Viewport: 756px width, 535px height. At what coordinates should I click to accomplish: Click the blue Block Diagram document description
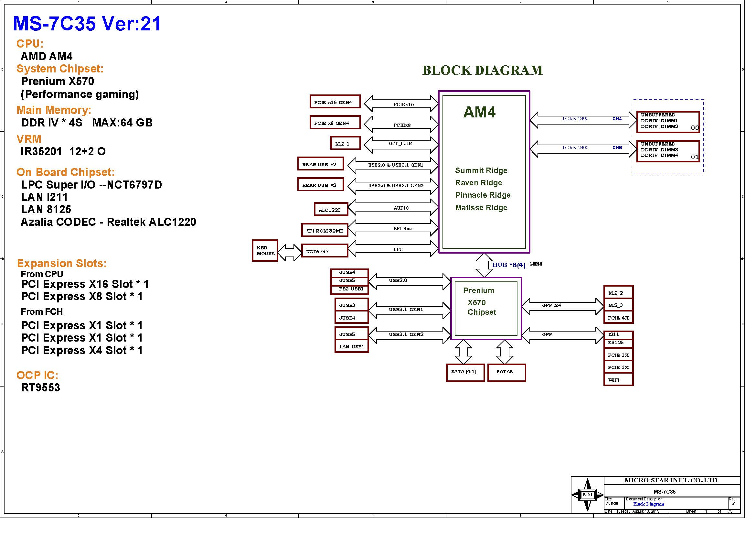pos(648,504)
